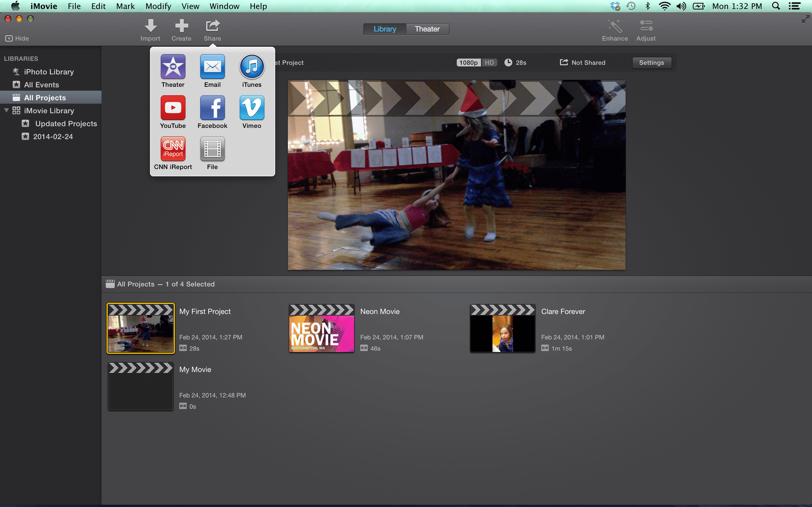This screenshot has width=812, height=507.
Task: Expand the iMovie Library tree item
Action: pos(6,110)
